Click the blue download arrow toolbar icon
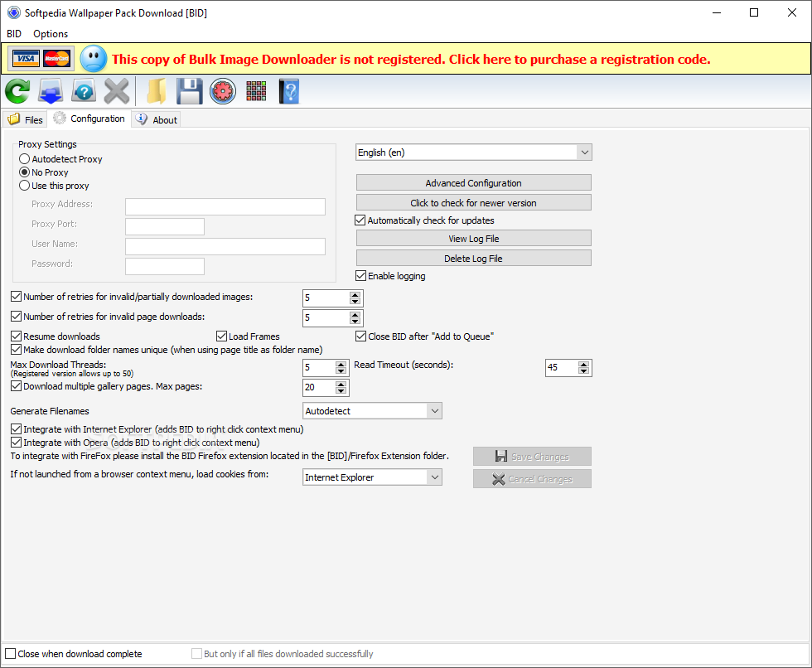The height and width of the screenshot is (668, 812). [x=51, y=92]
